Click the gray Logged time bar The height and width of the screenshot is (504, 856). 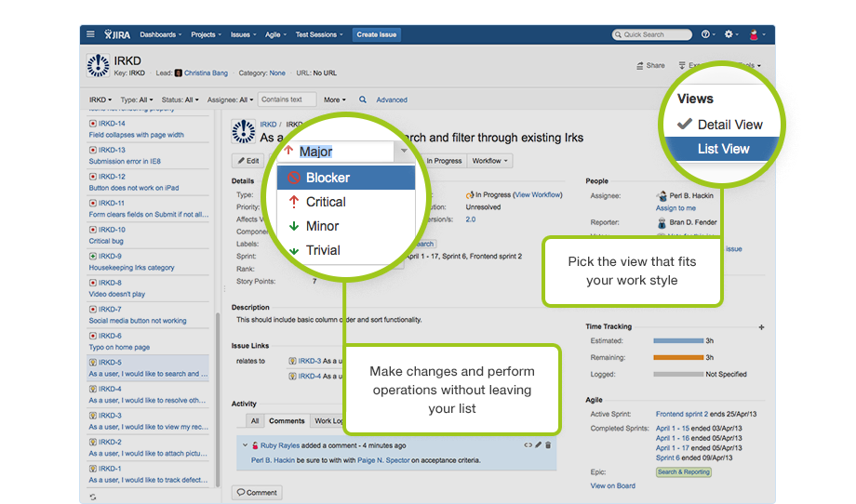tap(678, 375)
